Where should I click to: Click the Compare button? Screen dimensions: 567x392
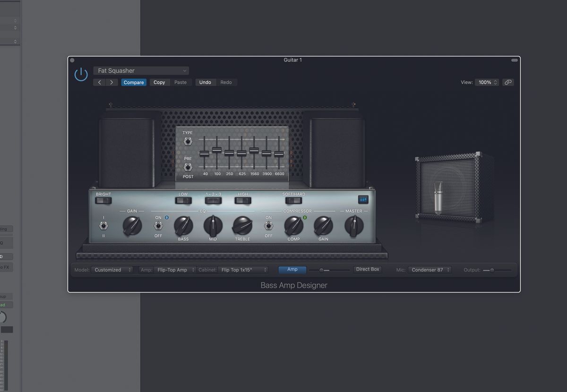(134, 82)
